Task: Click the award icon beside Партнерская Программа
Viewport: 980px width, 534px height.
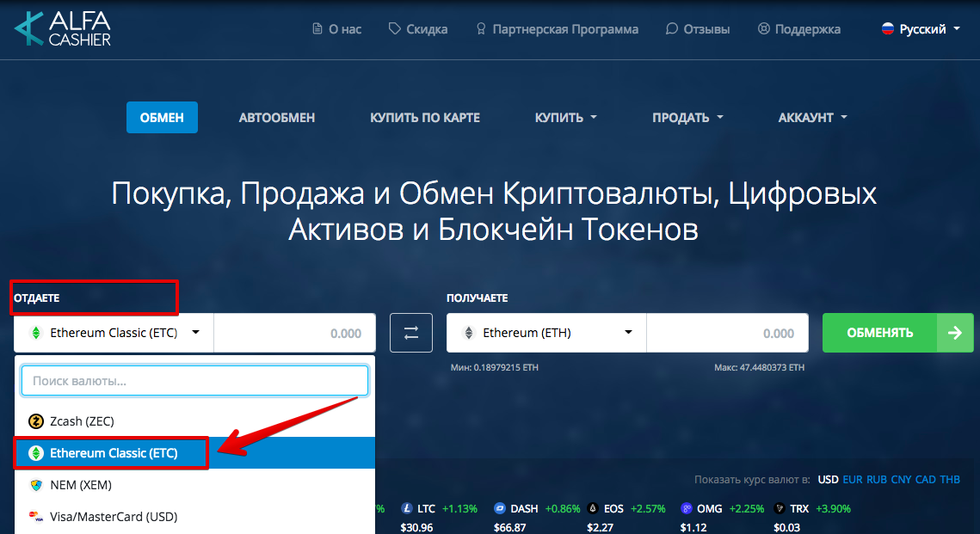Action: (481, 28)
